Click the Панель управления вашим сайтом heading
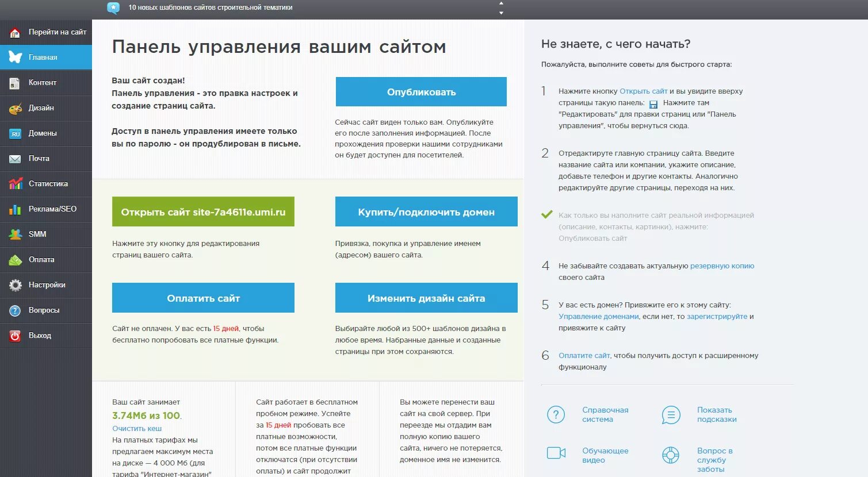Image resolution: width=868 pixels, height=477 pixels. 279,47
